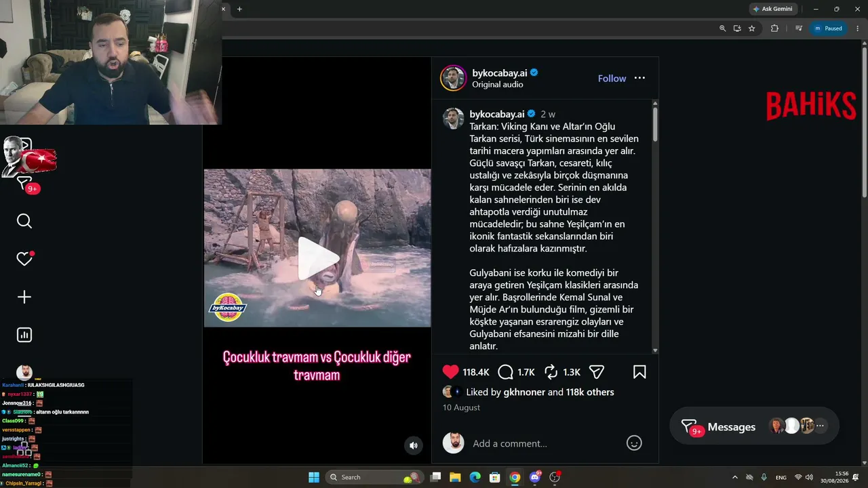Show hidden system tray icons
The width and height of the screenshot is (868, 488).
(735, 477)
